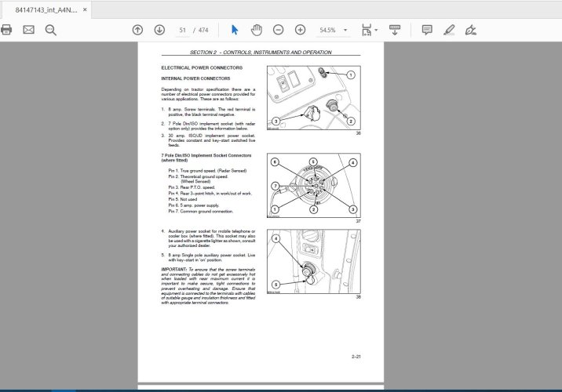Image resolution: width=562 pixels, height=392 pixels.
Task: Click 'Pin 6. 5 amp. power supply' line
Action: (x=194, y=205)
